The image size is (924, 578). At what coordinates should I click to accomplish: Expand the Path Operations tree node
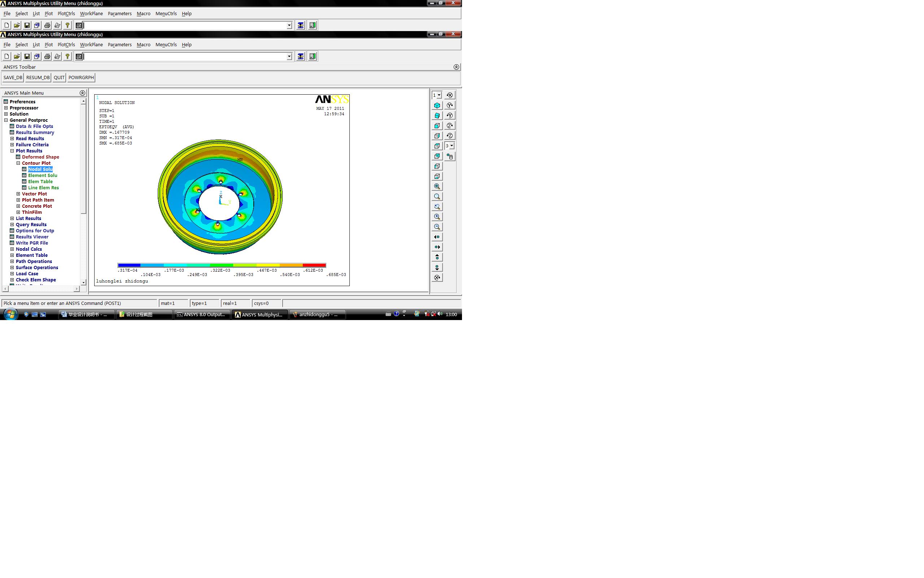pyautogui.click(x=12, y=262)
